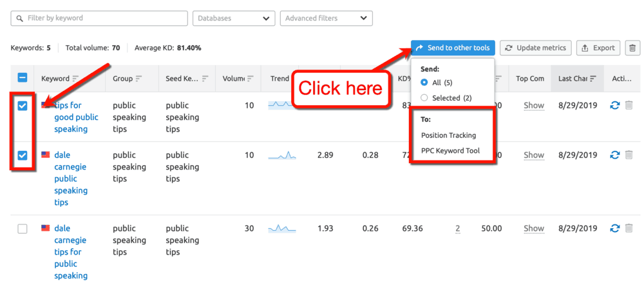Viewport: 644px width, 285px height.
Task: Check the 'dale carnegie tips for public speaking' checkbox
Action: (x=22, y=229)
